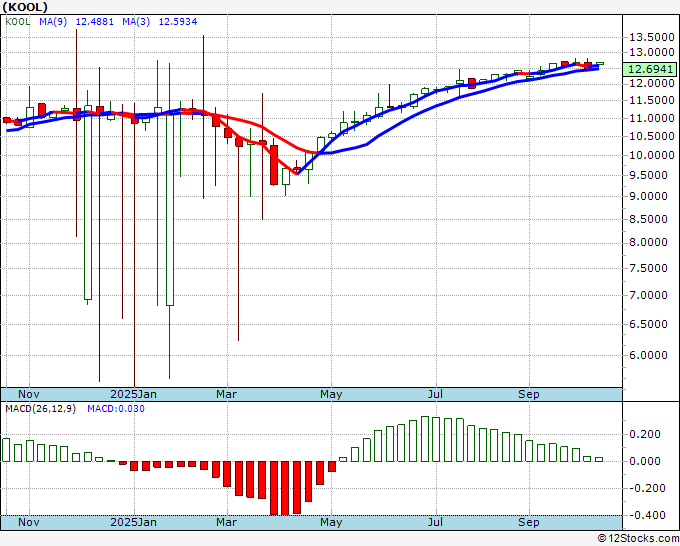This screenshot has width=680, height=546.
Task: Select the KOOL legend label
Action: pos(18,22)
